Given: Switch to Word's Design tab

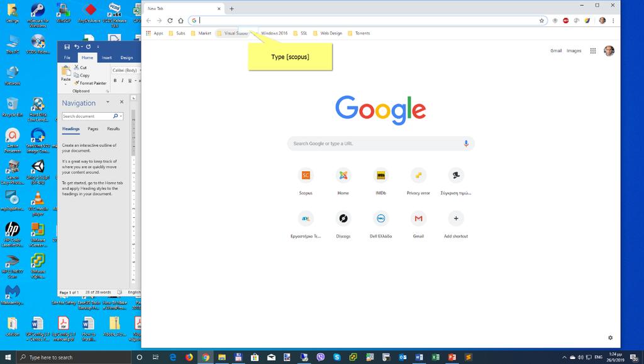Looking at the screenshot, I should pyautogui.click(x=126, y=57).
